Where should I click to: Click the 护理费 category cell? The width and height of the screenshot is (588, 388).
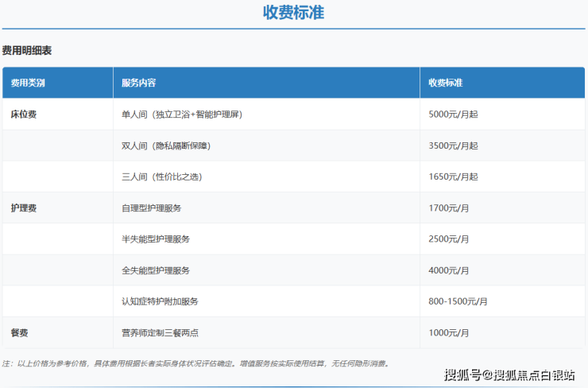(x=24, y=208)
